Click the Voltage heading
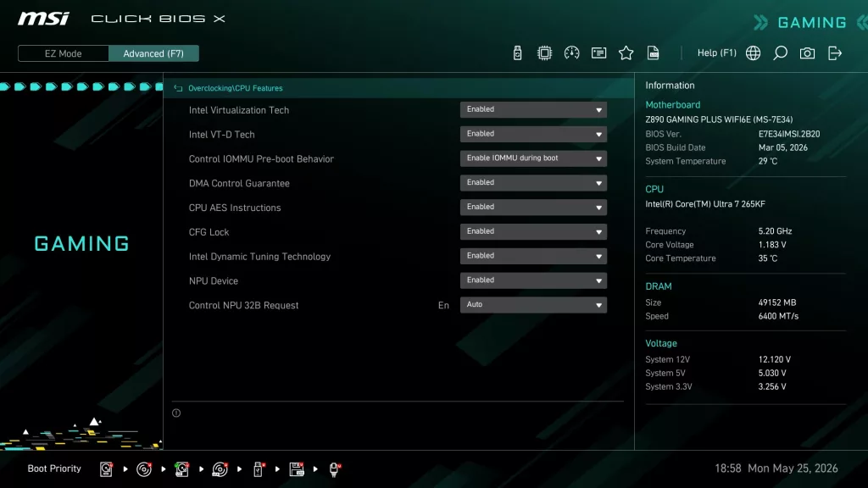The image size is (868, 488). point(661,344)
